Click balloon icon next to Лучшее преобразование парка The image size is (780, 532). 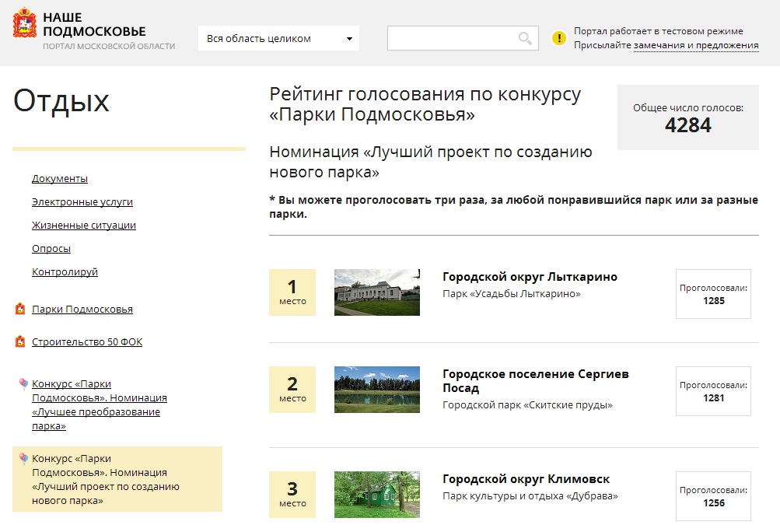[x=23, y=384]
